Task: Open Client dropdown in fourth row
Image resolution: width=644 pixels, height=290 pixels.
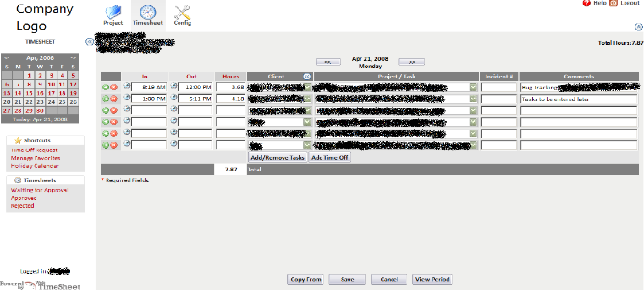Action: tap(307, 122)
